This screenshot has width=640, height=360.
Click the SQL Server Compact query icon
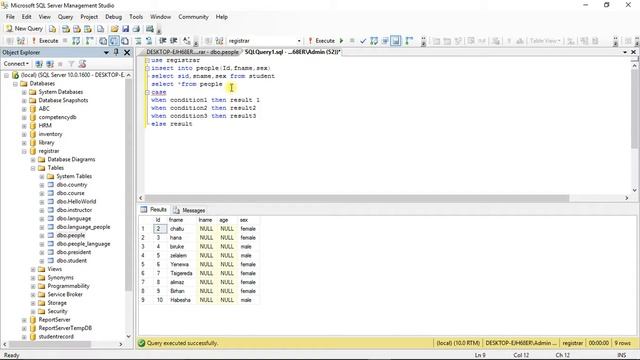point(100,29)
